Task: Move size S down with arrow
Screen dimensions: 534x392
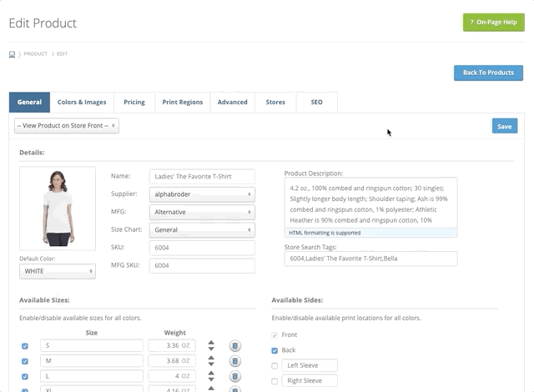Action: [211, 349]
